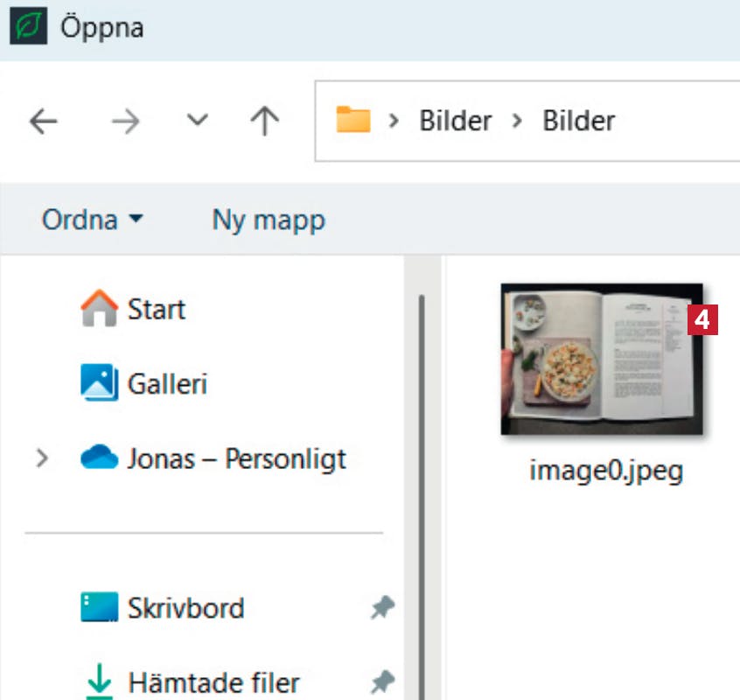The width and height of the screenshot is (740, 700).
Task: Create a new folder with Ny mapp
Action: coord(268,220)
